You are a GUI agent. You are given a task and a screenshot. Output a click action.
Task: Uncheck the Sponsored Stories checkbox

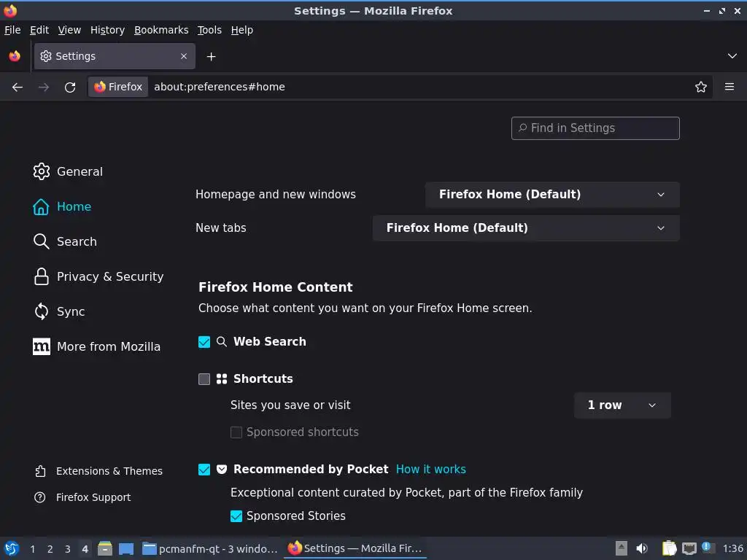[x=236, y=516]
